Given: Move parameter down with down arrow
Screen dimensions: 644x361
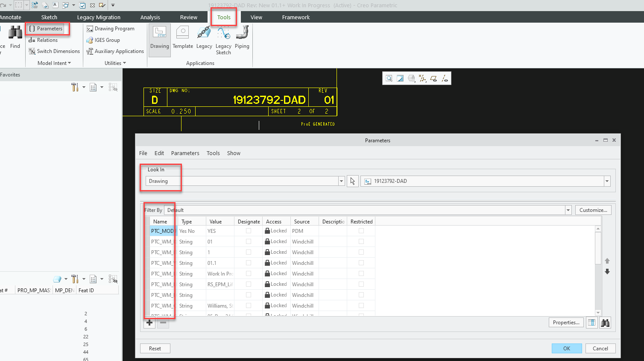Looking at the screenshot, I should coord(607,272).
